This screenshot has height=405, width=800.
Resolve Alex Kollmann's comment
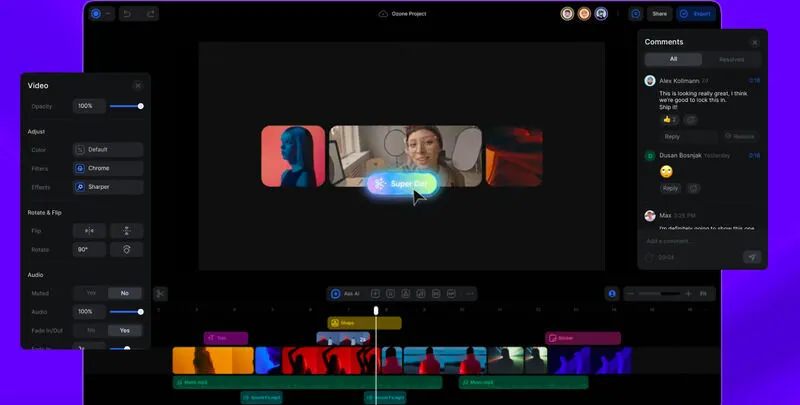pos(739,136)
